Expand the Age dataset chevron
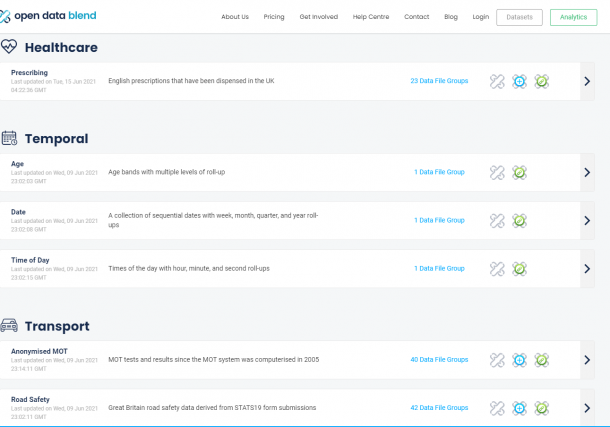This screenshot has width=610, height=427. coord(587,172)
